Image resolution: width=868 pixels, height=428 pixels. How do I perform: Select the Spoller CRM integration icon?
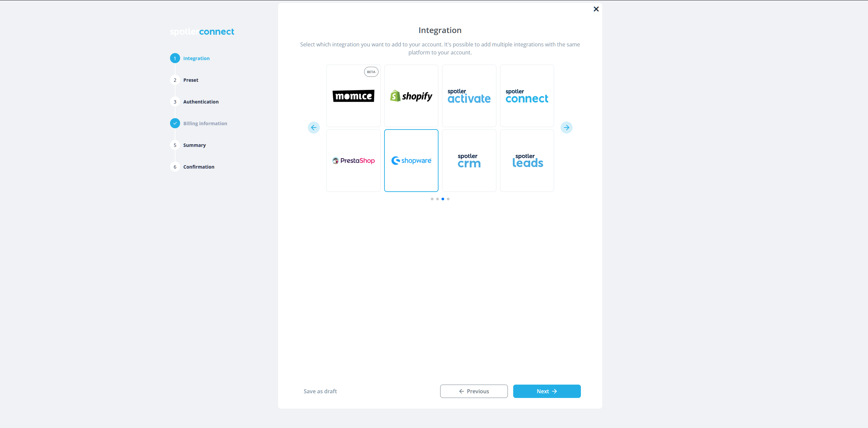pos(468,160)
